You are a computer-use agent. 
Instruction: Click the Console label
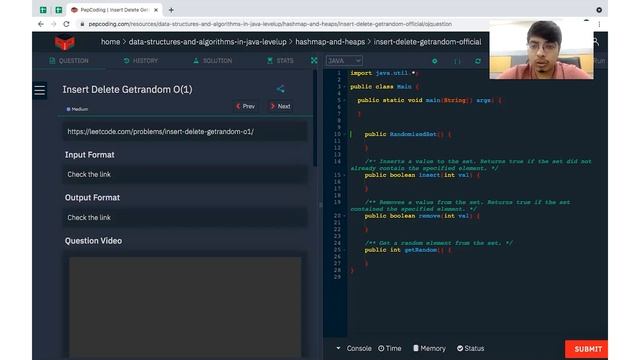pyautogui.click(x=359, y=348)
